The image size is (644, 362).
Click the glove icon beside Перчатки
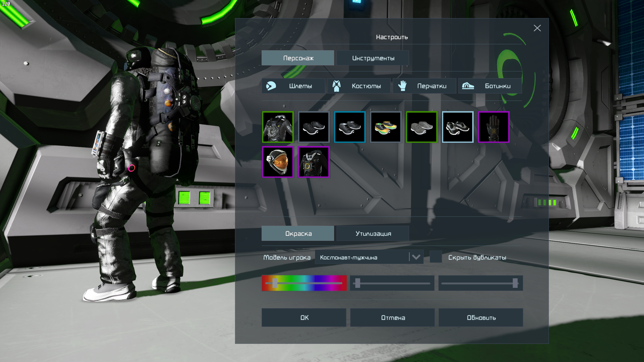(402, 86)
